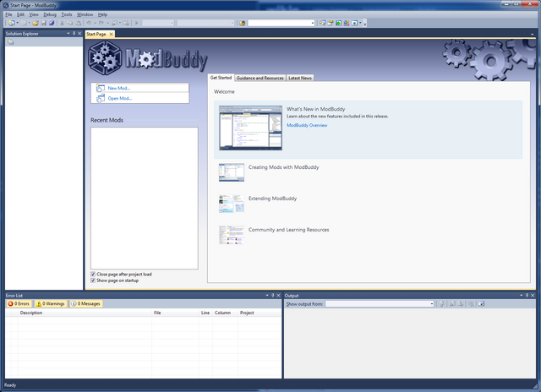Click the Paste icon in toolbar
This screenshot has width=541, height=392.
coord(79,23)
